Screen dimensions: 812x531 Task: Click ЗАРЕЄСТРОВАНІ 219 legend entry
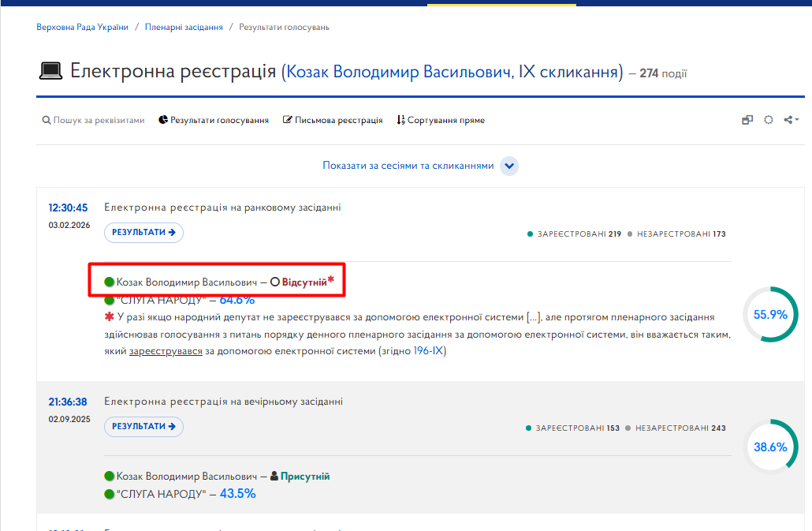[x=574, y=234]
